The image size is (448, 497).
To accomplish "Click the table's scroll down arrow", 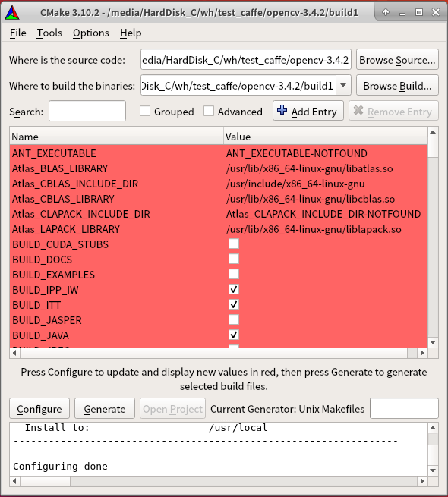I will coord(433,342).
